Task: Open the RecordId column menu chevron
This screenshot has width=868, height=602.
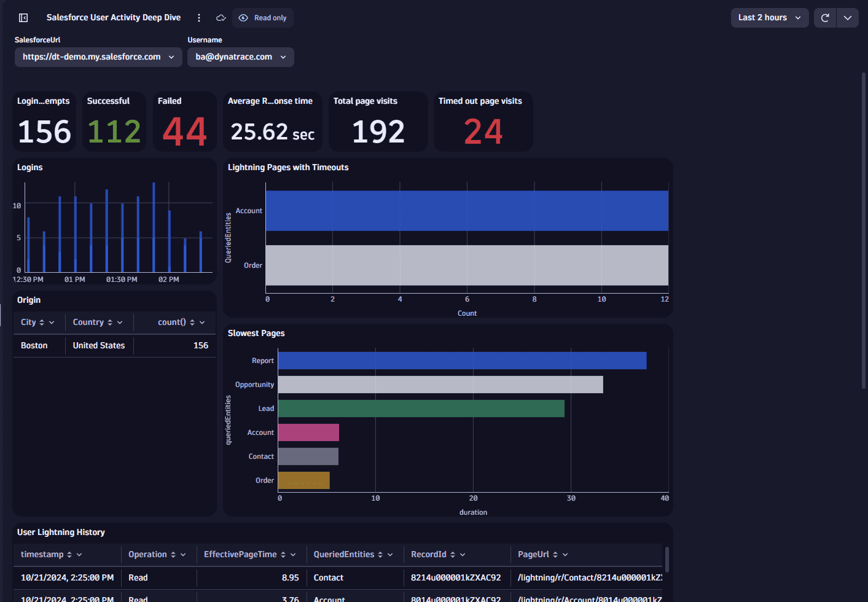Action: [x=463, y=555]
